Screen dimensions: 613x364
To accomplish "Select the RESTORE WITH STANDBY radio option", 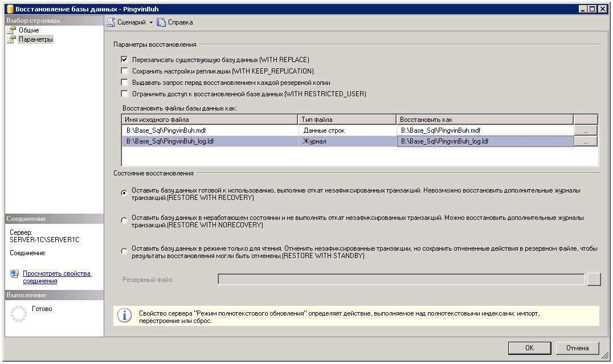I will 124,251.
